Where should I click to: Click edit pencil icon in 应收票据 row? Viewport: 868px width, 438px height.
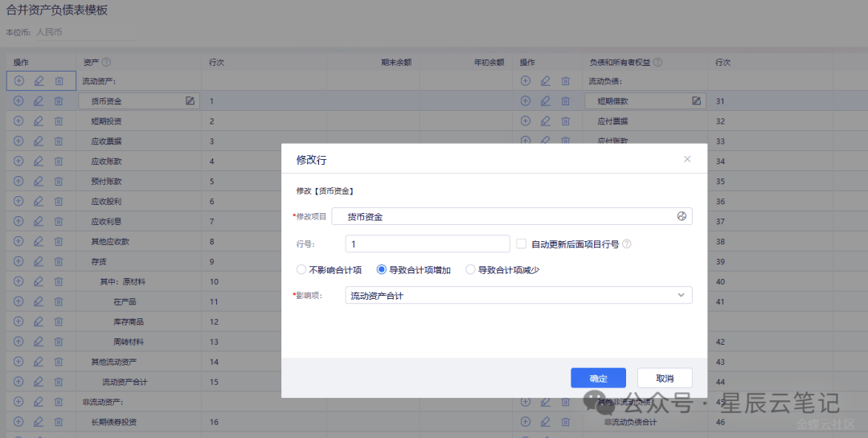[x=39, y=141]
